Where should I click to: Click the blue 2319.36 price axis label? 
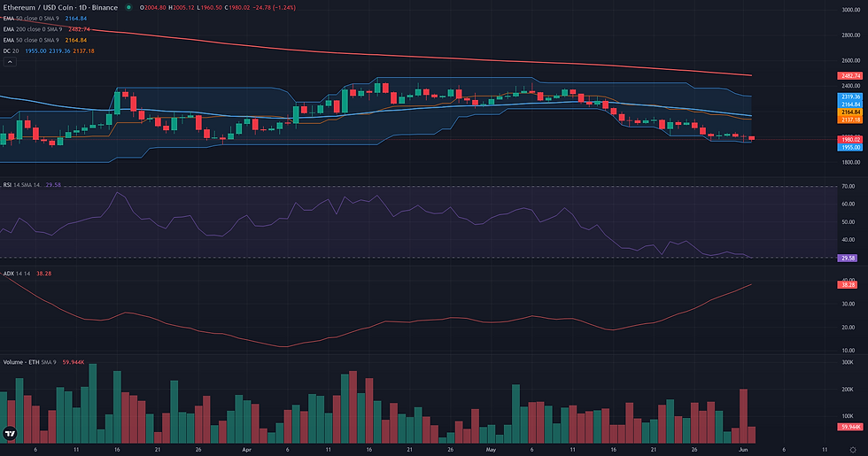click(x=850, y=97)
